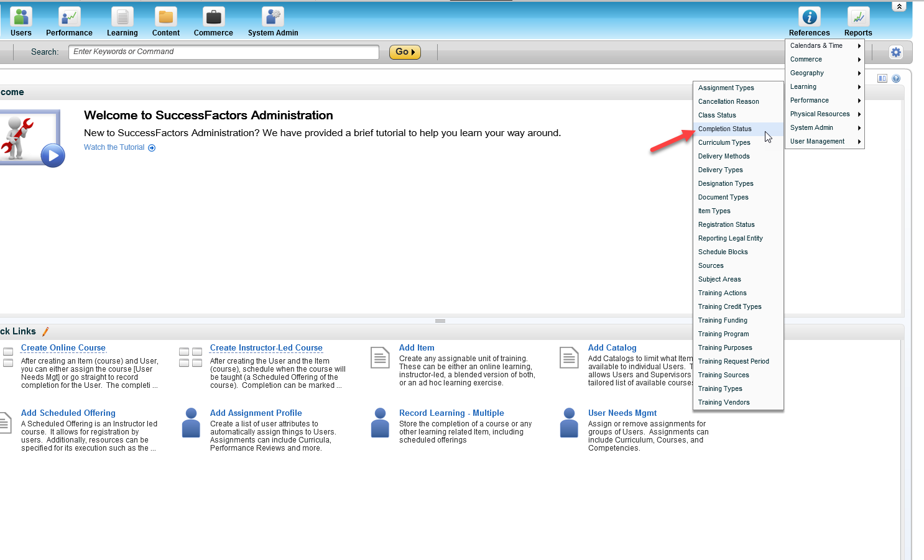Click the Add Assignment Profile person icon
Viewport: 924px width, 560px height.
click(191, 423)
